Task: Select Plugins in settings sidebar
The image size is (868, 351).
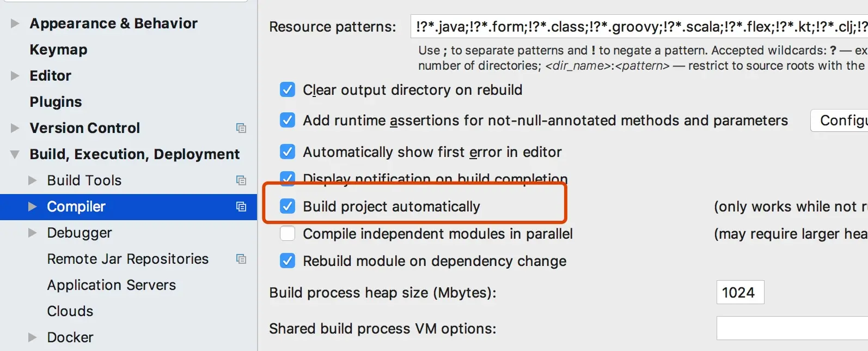Action: [56, 102]
